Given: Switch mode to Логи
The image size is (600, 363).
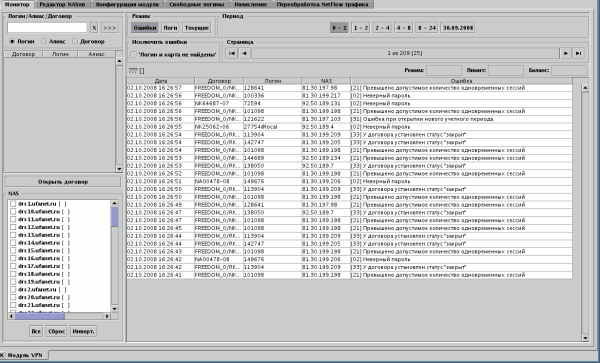Looking at the screenshot, I should point(170,28).
